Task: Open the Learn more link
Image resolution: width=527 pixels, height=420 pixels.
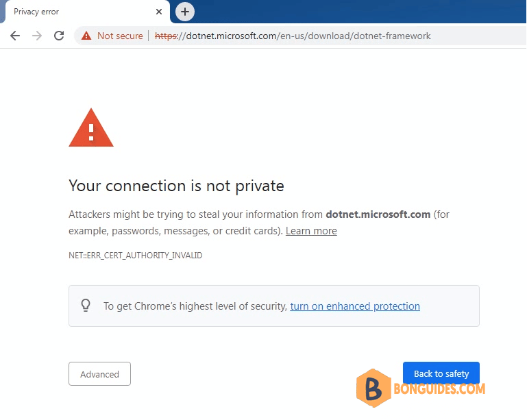Action: [x=311, y=231]
